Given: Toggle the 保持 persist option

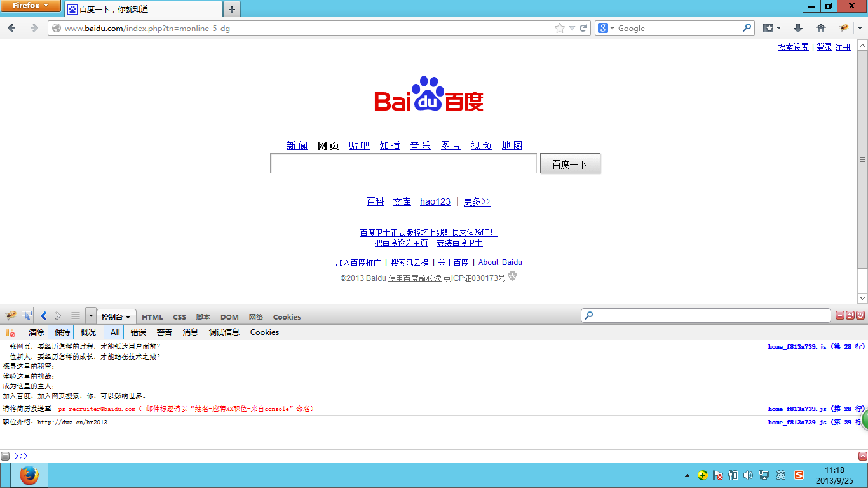Looking at the screenshot, I should point(62,332).
